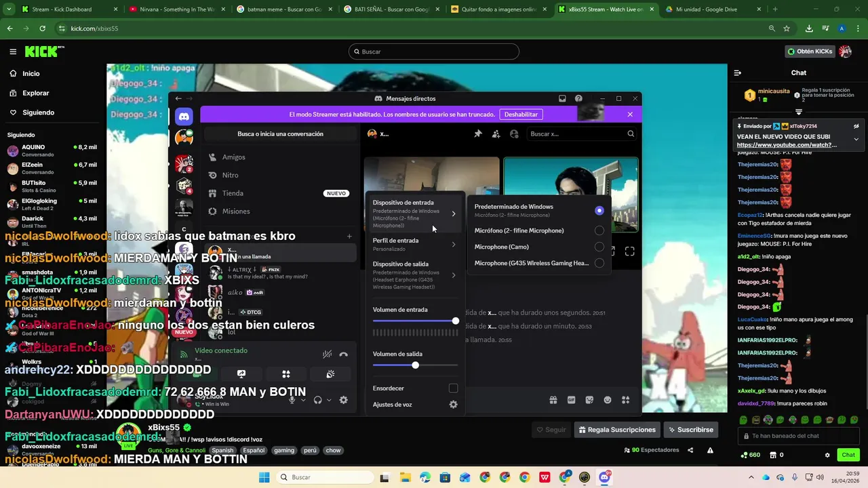Viewport: 868px width, 488px height.
Task: Disconnect the call with hang-up icon
Action: click(343, 354)
